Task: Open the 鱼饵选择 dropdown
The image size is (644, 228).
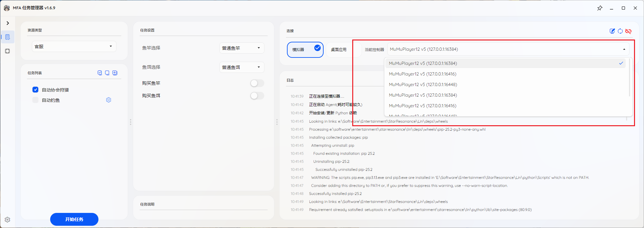Action: 242,67
